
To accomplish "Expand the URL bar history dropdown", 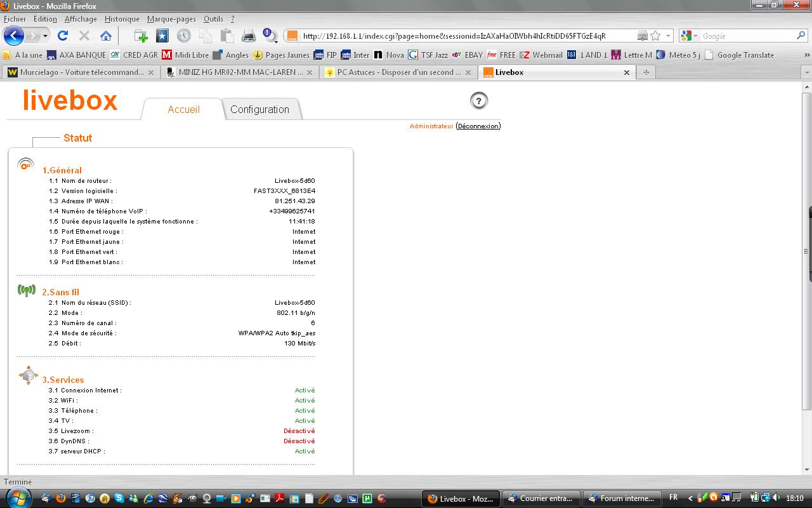I will (668, 36).
